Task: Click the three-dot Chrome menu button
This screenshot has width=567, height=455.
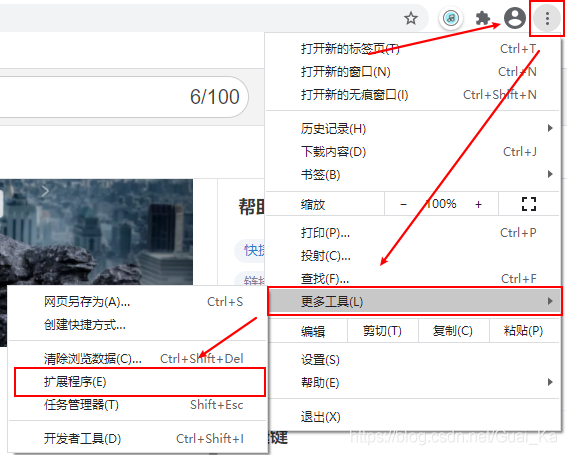Action: (x=547, y=18)
